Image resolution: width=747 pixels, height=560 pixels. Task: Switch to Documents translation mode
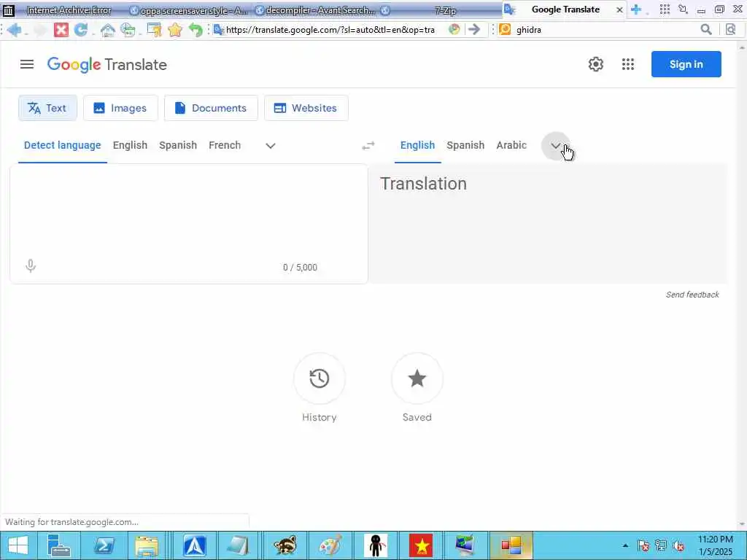click(211, 108)
